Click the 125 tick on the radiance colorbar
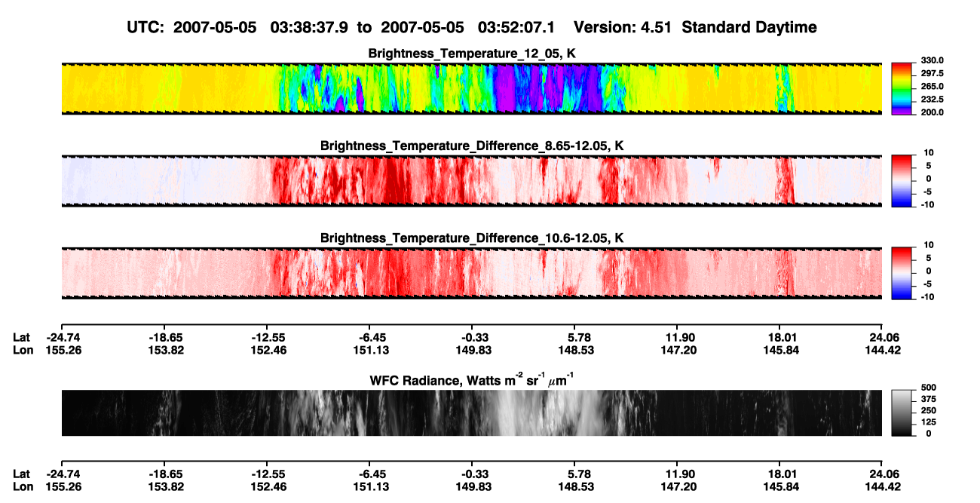Viewport: 980px width, 503px height. coord(927,422)
